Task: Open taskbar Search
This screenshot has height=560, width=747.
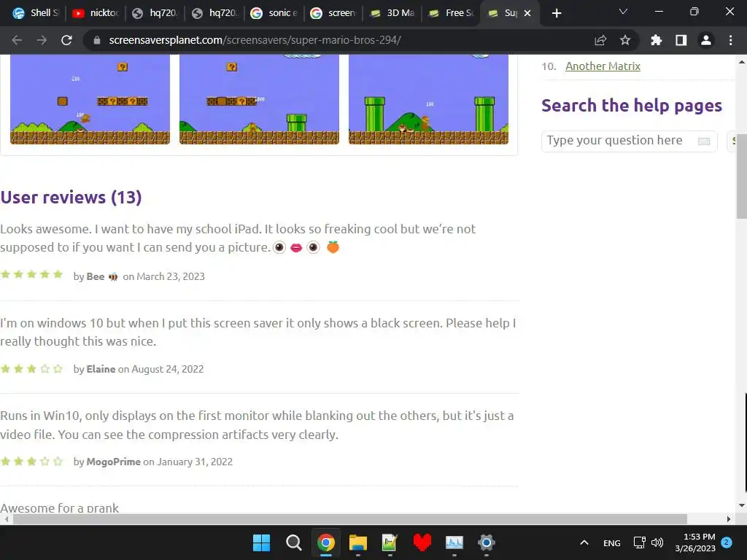Action: point(293,542)
